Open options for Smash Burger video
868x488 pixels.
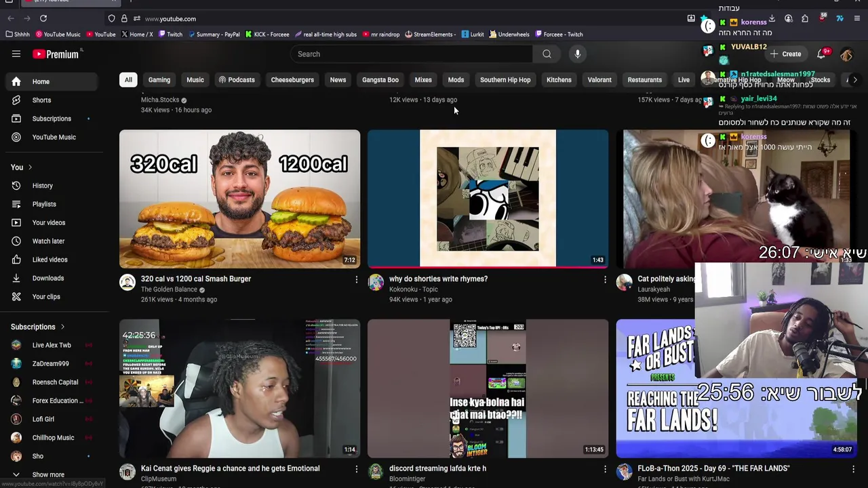[x=357, y=279]
